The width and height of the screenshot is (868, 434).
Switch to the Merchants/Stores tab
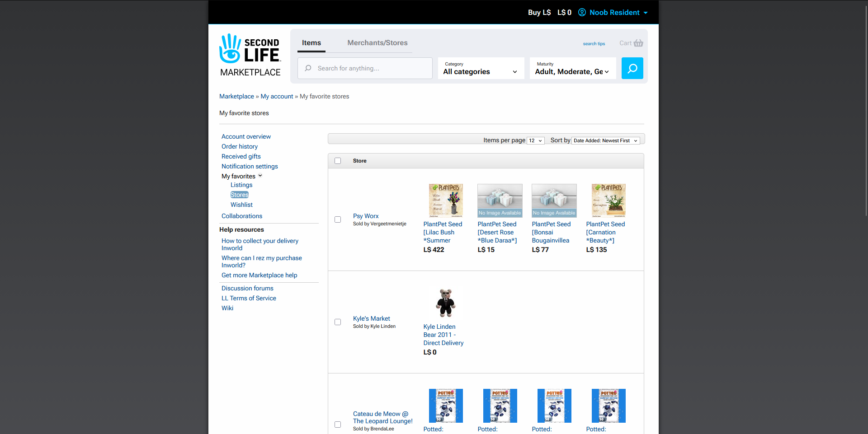pos(377,43)
